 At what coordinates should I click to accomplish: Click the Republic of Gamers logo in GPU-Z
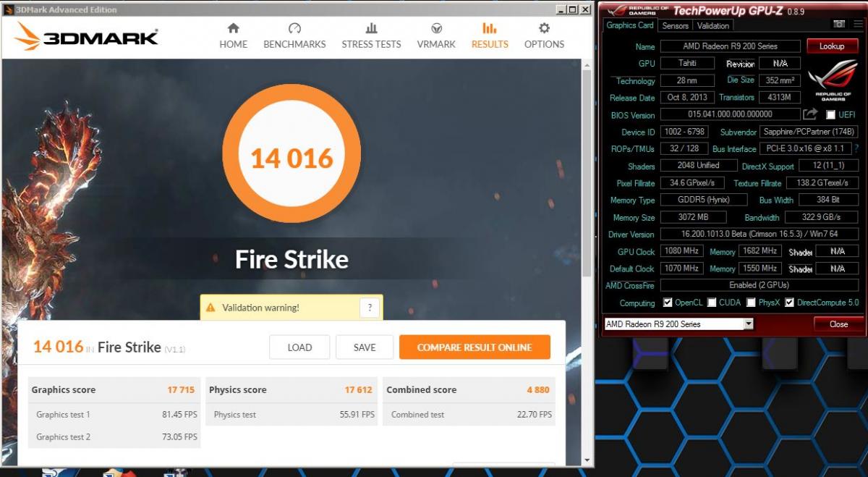pyautogui.click(x=833, y=80)
